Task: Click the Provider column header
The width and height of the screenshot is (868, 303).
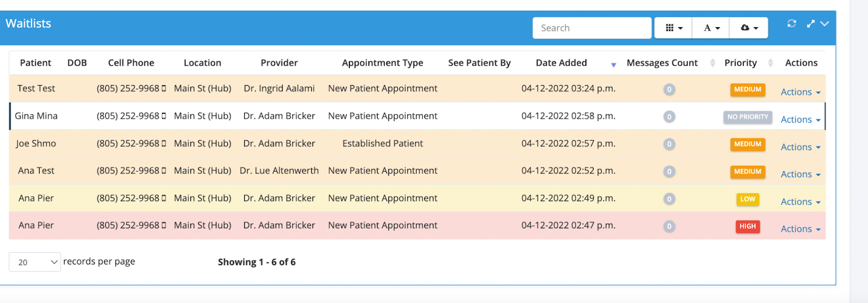Action: 279,63
